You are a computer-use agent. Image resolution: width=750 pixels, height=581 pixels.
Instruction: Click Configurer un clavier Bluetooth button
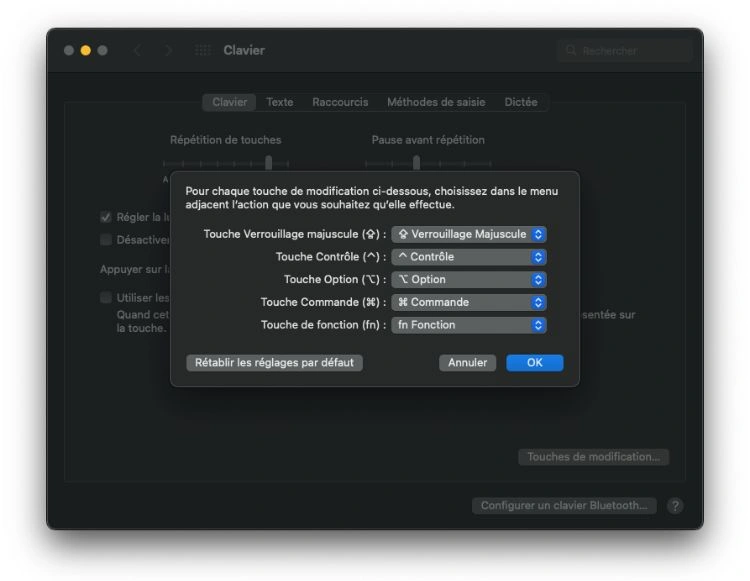[564, 505]
